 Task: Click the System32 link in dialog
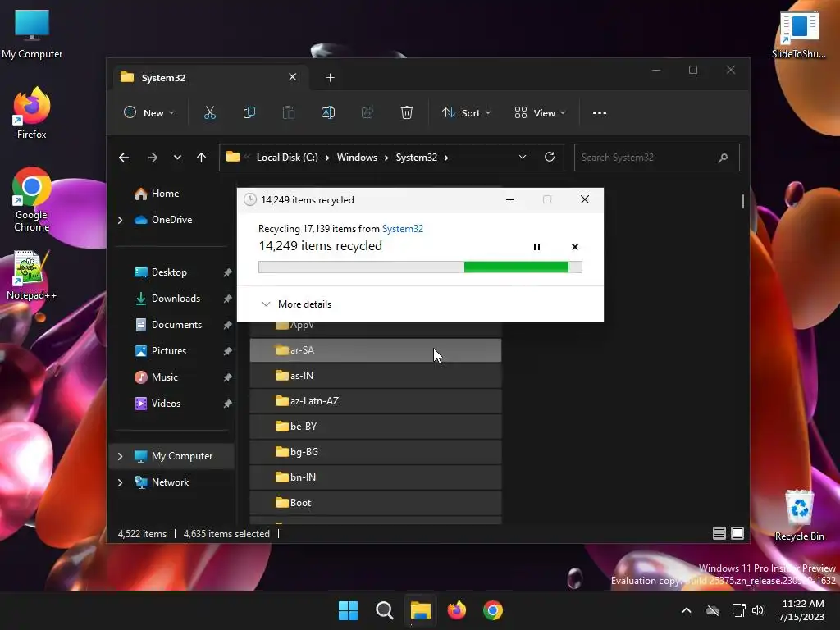402,229
